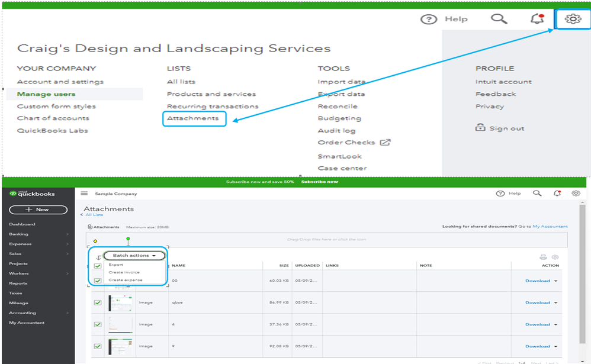The width and height of the screenshot is (591, 364).
Task: Uncheck the checkbox for attachment 00
Action: pyautogui.click(x=98, y=281)
